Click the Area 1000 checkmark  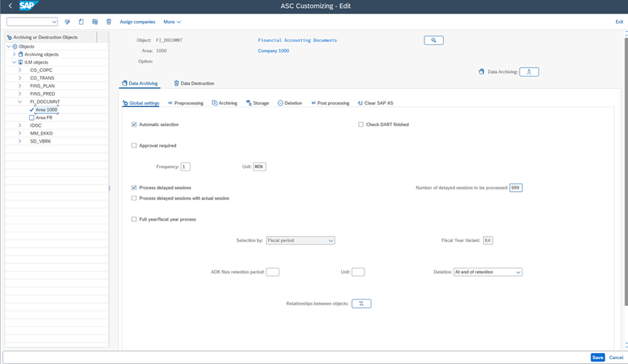(x=32, y=109)
